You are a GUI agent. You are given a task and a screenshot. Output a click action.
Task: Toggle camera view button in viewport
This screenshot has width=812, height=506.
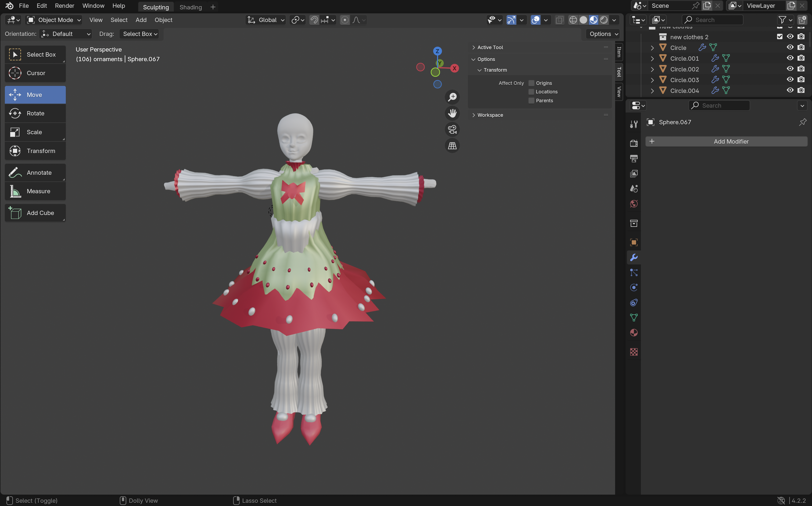[452, 129]
